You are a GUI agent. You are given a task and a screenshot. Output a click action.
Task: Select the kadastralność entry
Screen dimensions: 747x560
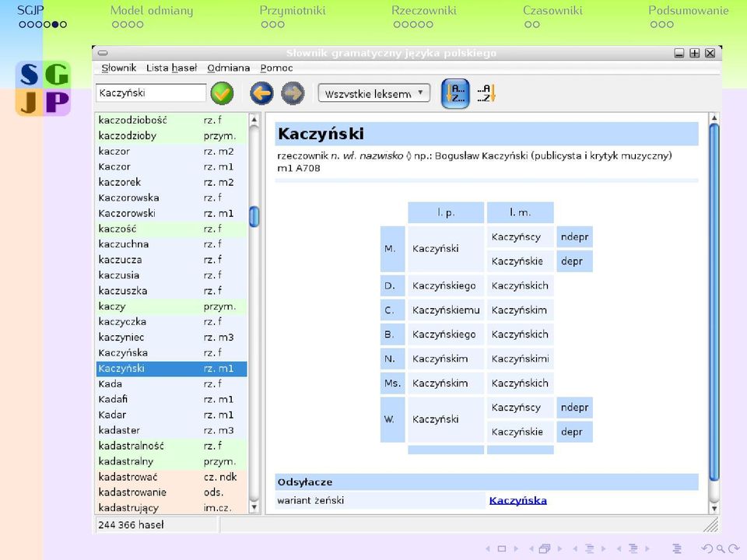click(171, 446)
